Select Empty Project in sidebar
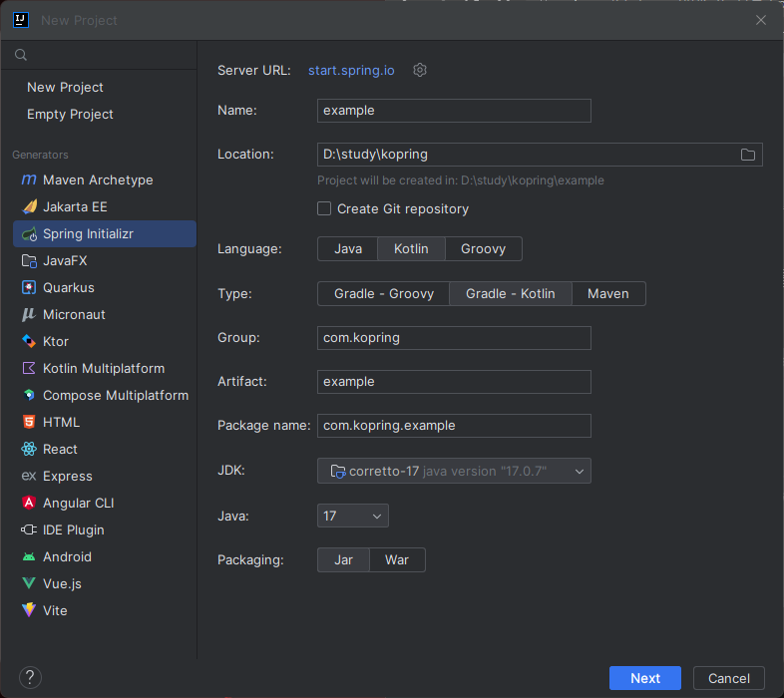This screenshot has width=784, height=698. pos(70,114)
